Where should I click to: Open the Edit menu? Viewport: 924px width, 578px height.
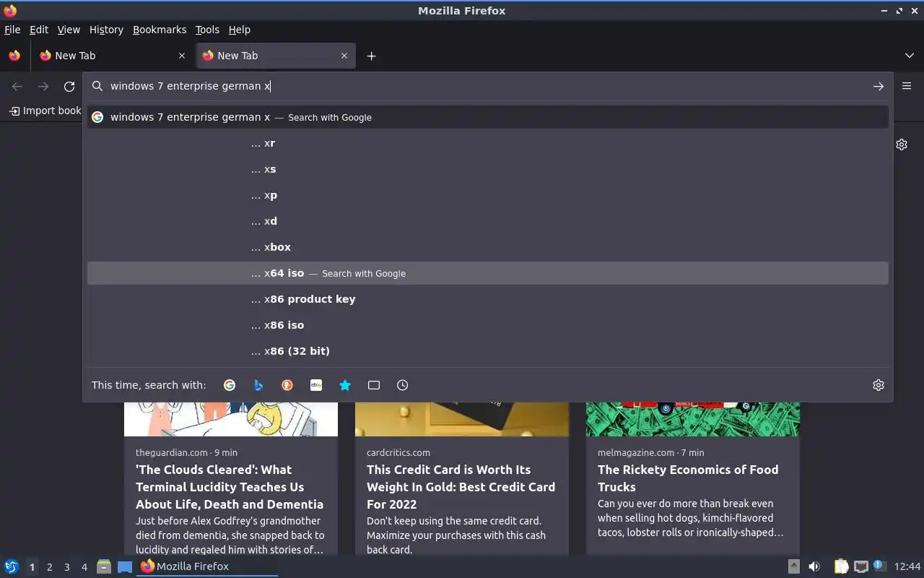pos(39,30)
